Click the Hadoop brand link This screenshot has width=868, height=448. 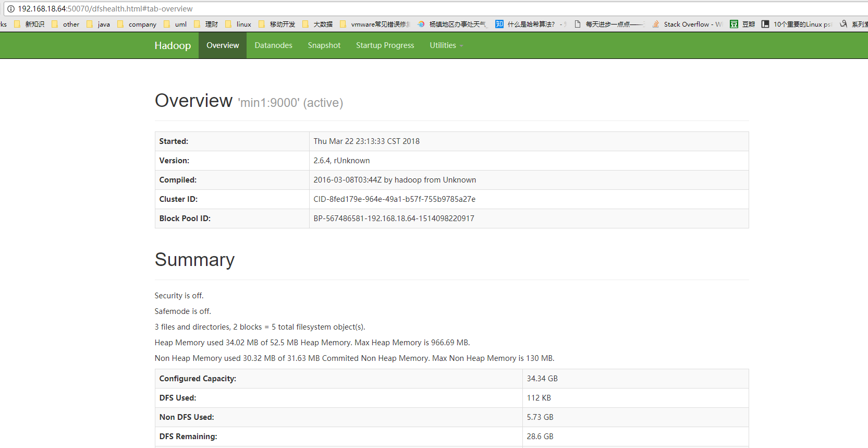(173, 45)
